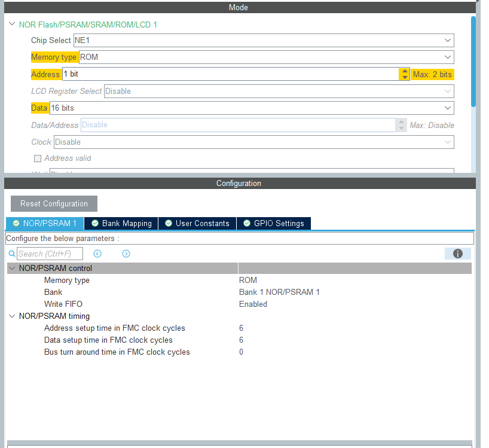Click the Reset Configuration button
489x448 pixels.
pyautogui.click(x=54, y=204)
